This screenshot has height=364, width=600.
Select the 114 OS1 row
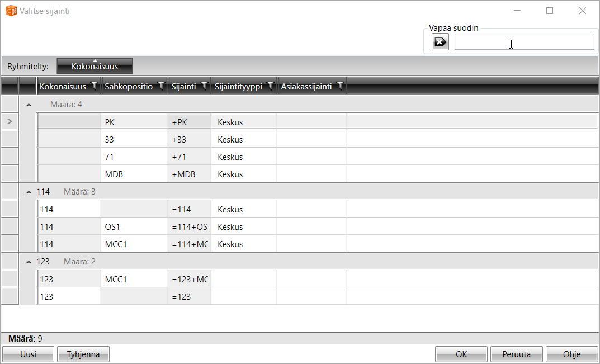(x=134, y=226)
